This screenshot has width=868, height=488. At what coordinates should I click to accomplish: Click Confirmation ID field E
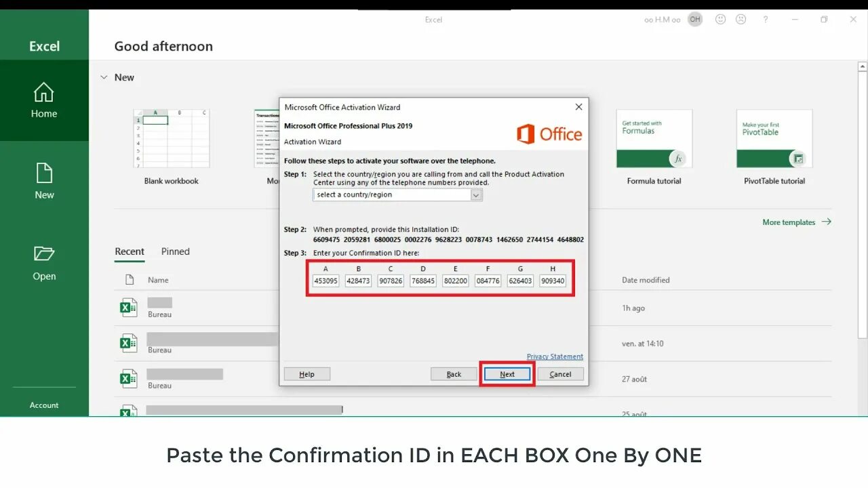[x=455, y=281]
